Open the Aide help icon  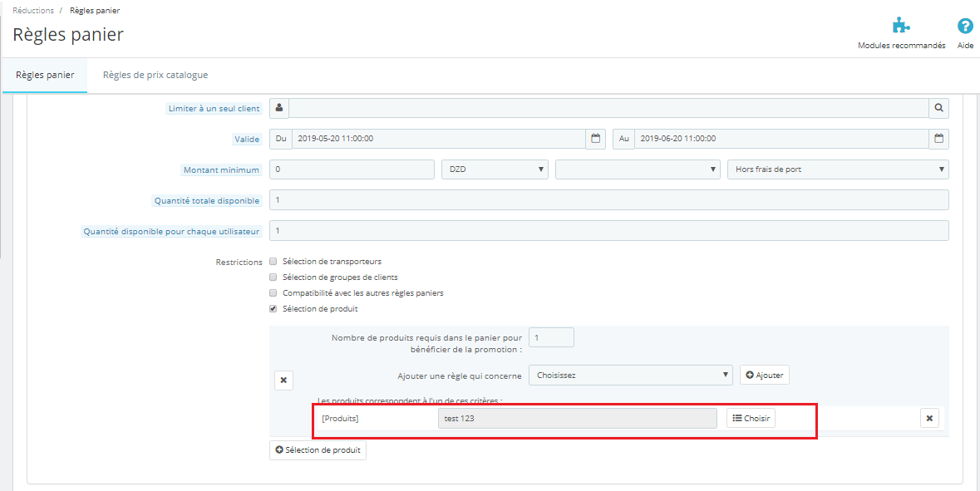click(966, 27)
